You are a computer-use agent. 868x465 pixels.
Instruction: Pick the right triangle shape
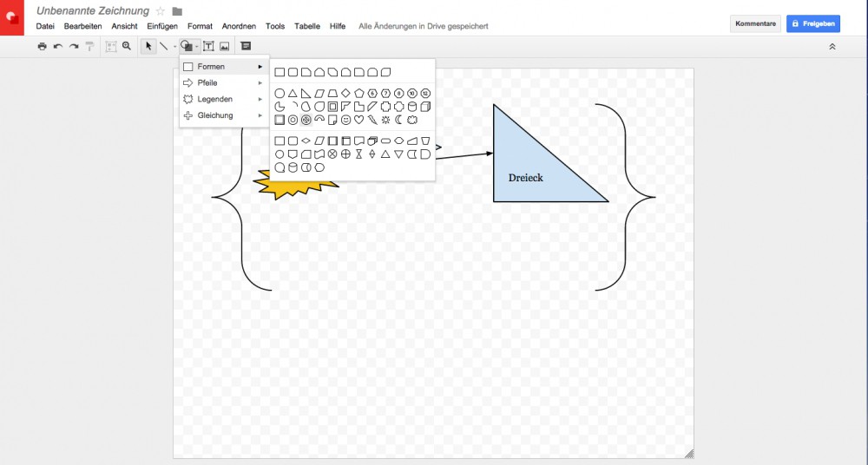pyautogui.click(x=306, y=94)
